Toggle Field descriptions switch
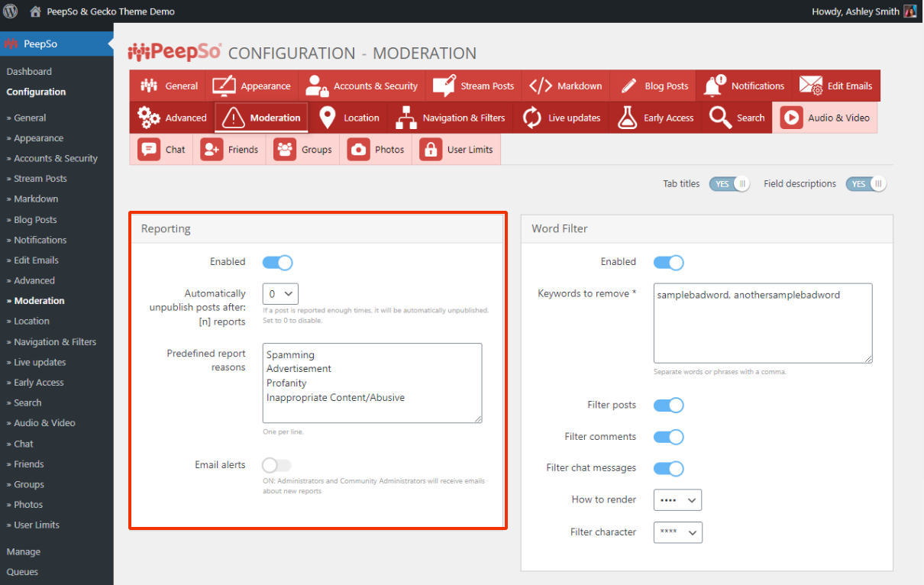Image resolution: width=924 pixels, height=585 pixels. coord(866,184)
